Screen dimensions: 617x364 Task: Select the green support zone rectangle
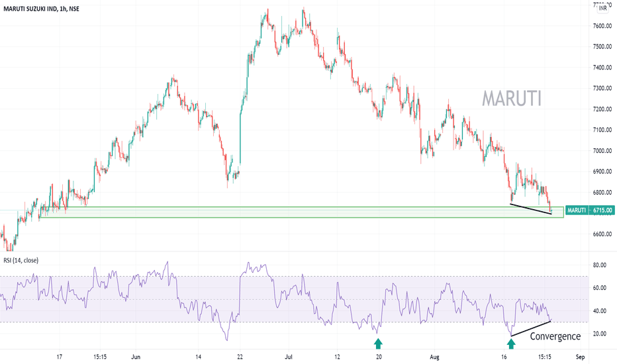(x=301, y=212)
